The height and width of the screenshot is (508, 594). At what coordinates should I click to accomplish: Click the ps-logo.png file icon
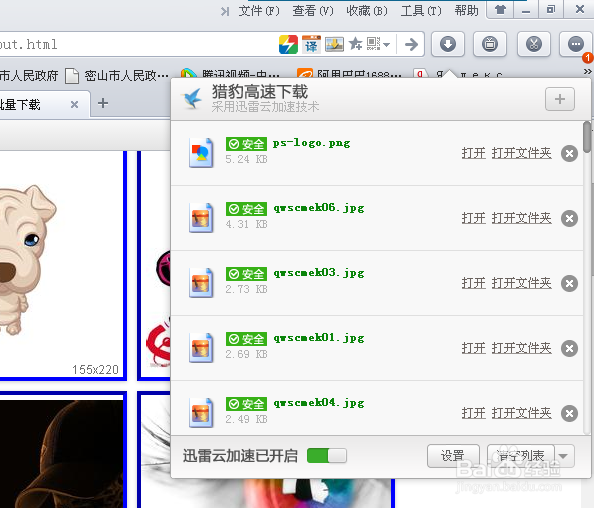201,153
